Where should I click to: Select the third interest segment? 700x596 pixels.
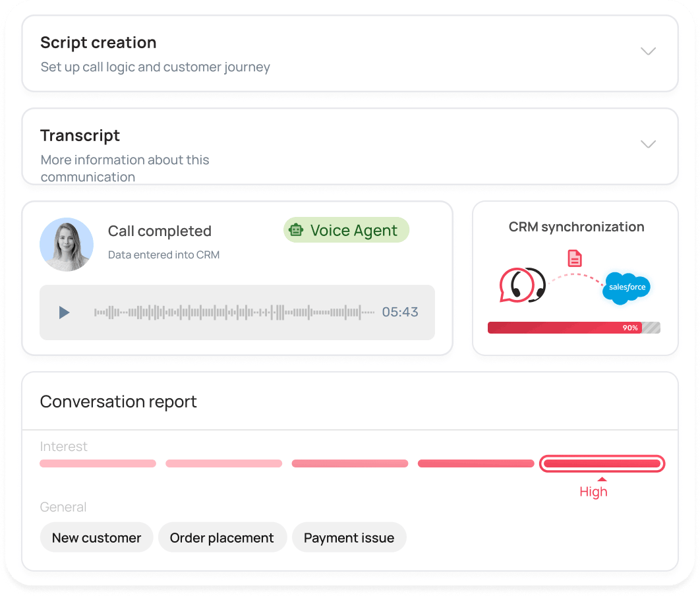pos(349,463)
